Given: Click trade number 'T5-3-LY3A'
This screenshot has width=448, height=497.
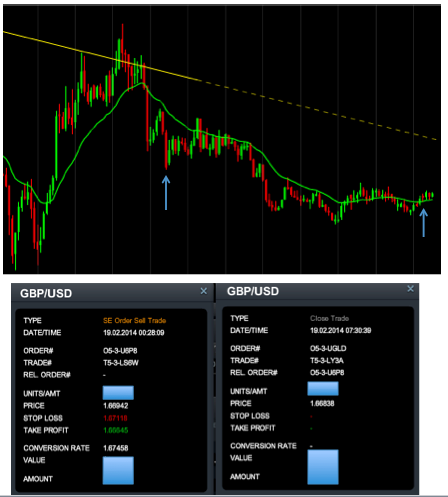Looking at the screenshot, I should [327, 360].
